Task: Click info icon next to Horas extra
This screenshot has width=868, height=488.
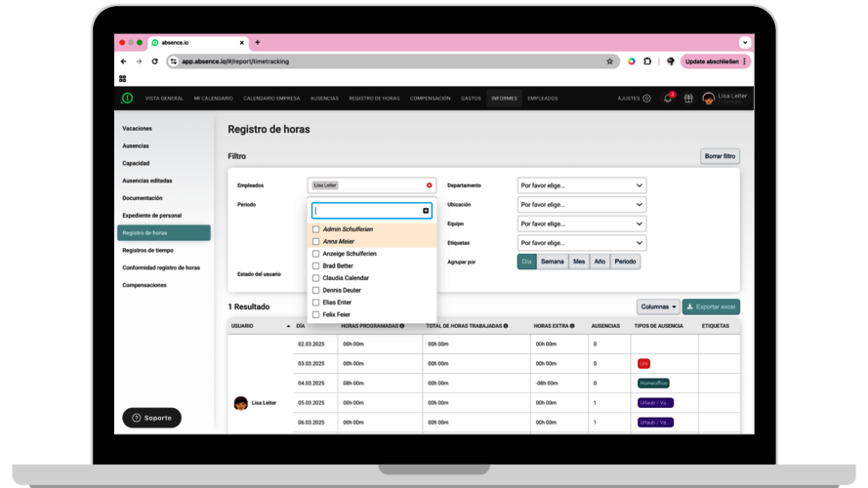Action: pos(572,326)
